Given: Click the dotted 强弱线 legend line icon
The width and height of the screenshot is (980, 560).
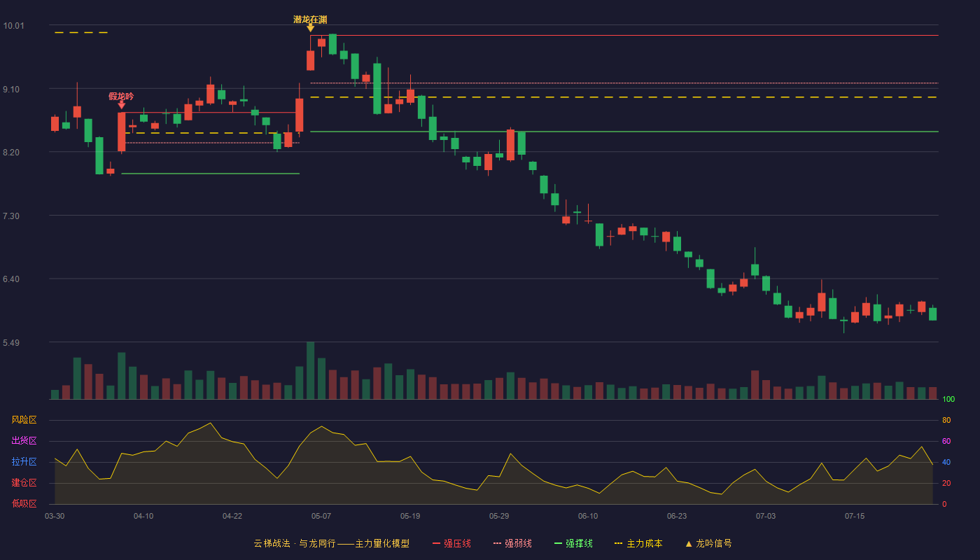Looking at the screenshot, I should (497, 544).
